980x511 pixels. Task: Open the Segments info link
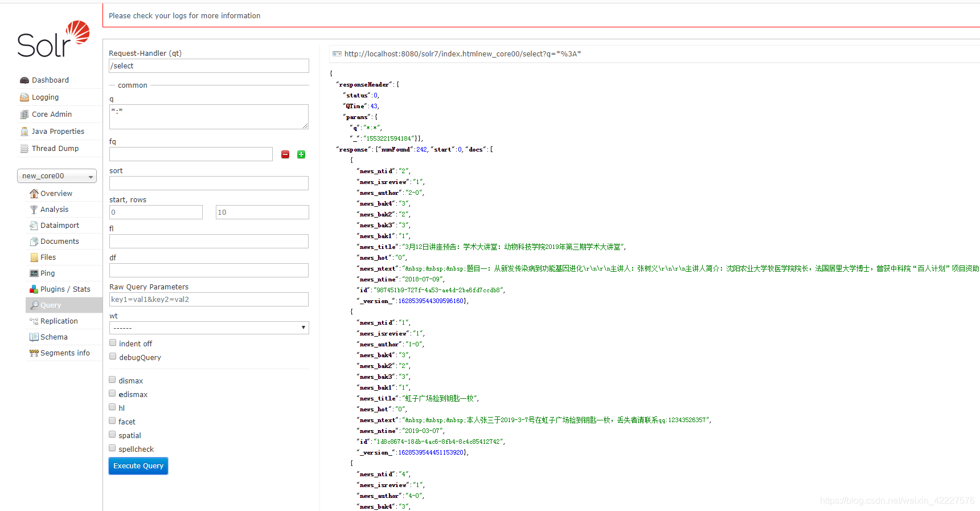pos(65,353)
